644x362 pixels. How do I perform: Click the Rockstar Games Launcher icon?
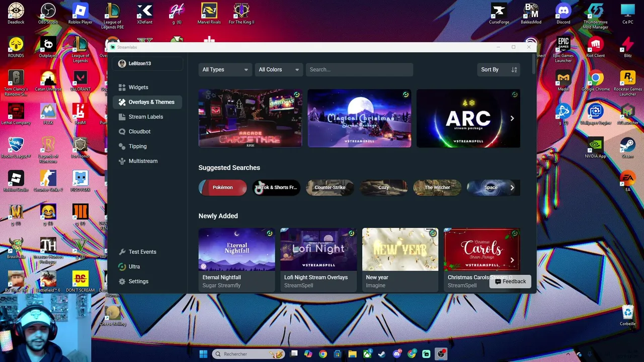(x=628, y=83)
